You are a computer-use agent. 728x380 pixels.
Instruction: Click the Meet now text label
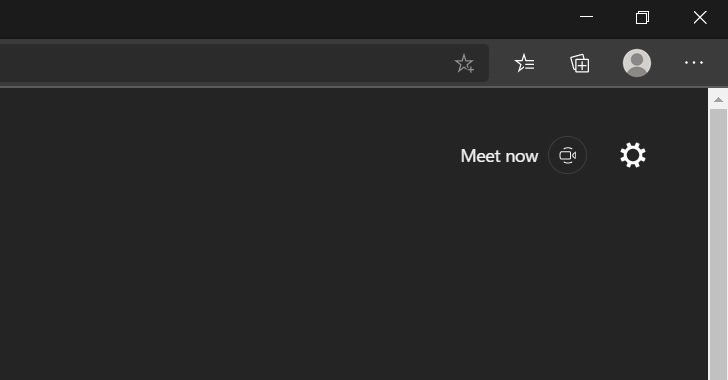(x=499, y=156)
